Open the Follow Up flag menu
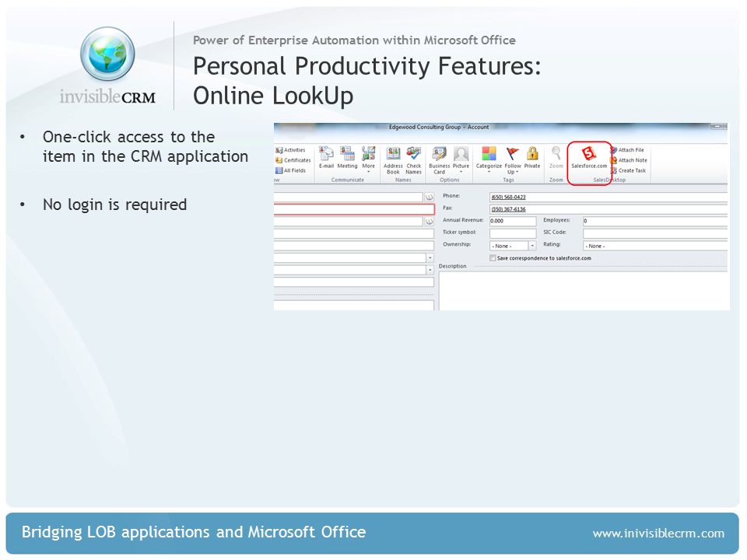This screenshot has width=747, height=560. click(513, 160)
